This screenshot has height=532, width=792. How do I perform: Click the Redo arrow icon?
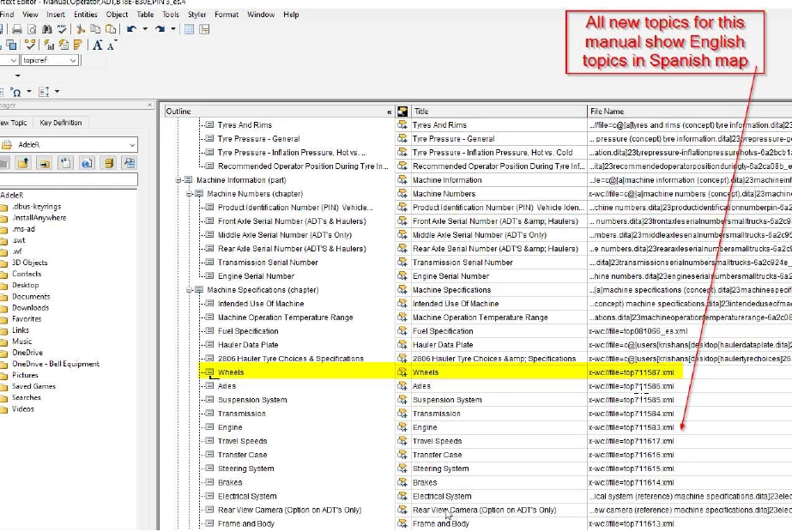[160, 29]
